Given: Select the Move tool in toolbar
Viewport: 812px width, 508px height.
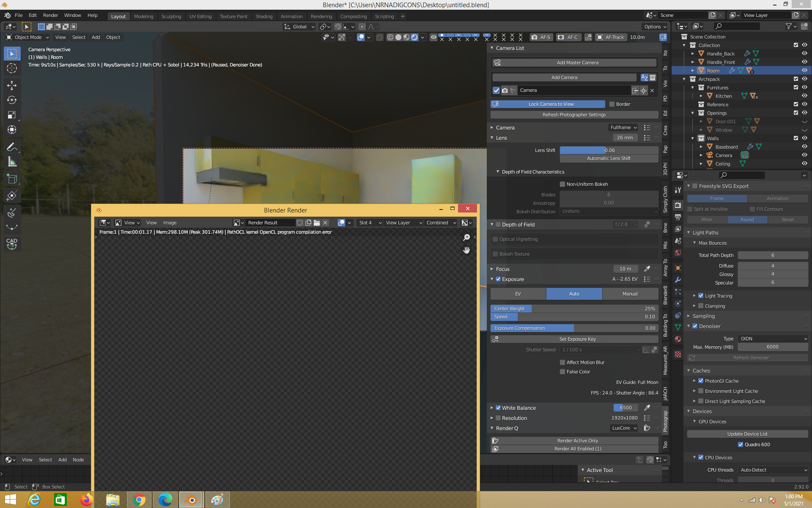Looking at the screenshot, I should coord(12,85).
